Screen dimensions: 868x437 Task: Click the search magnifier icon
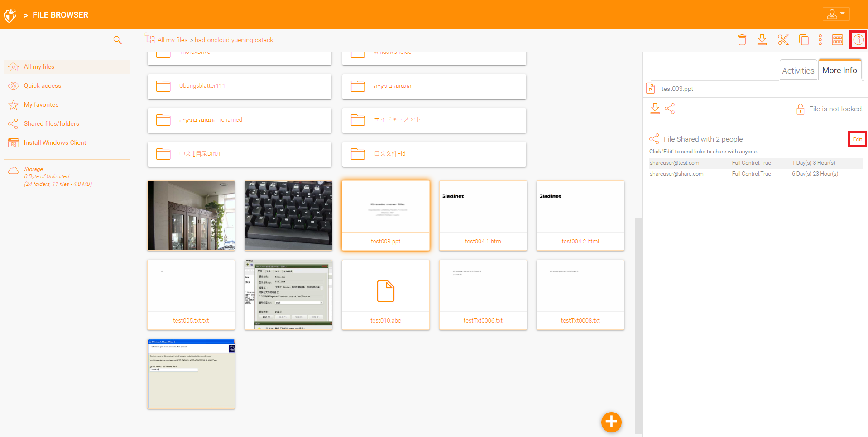click(x=118, y=40)
